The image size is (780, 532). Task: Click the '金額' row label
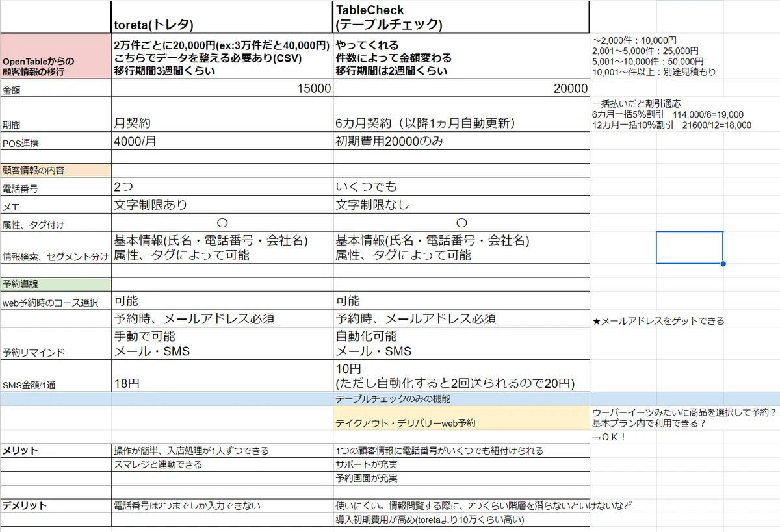point(56,88)
